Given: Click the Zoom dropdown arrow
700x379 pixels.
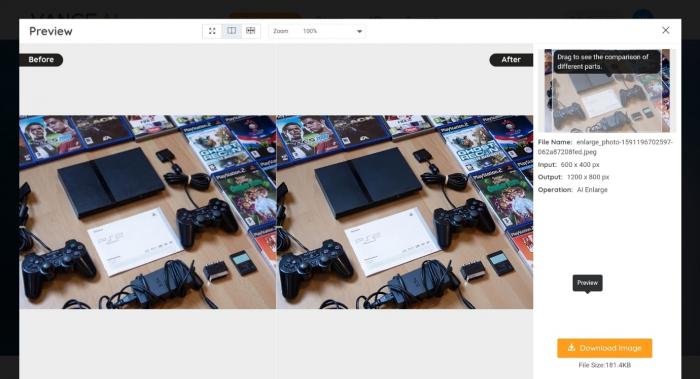Looking at the screenshot, I should click(359, 31).
